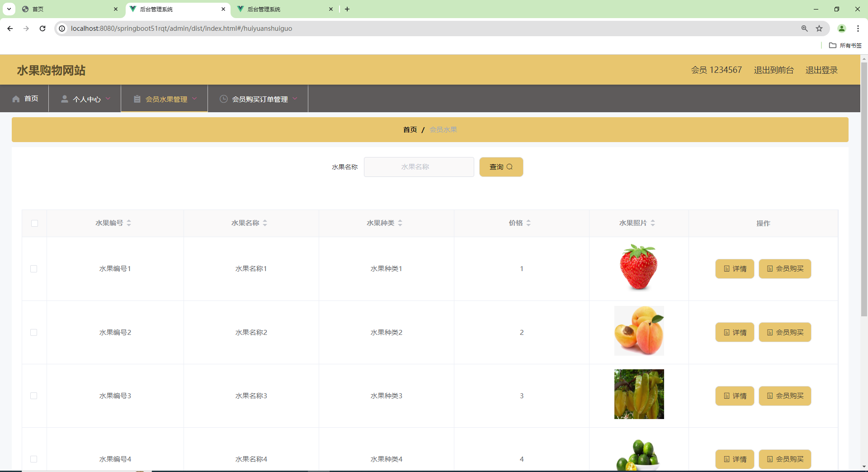Click the 退出登录 link
The image size is (868, 472).
pyautogui.click(x=821, y=70)
